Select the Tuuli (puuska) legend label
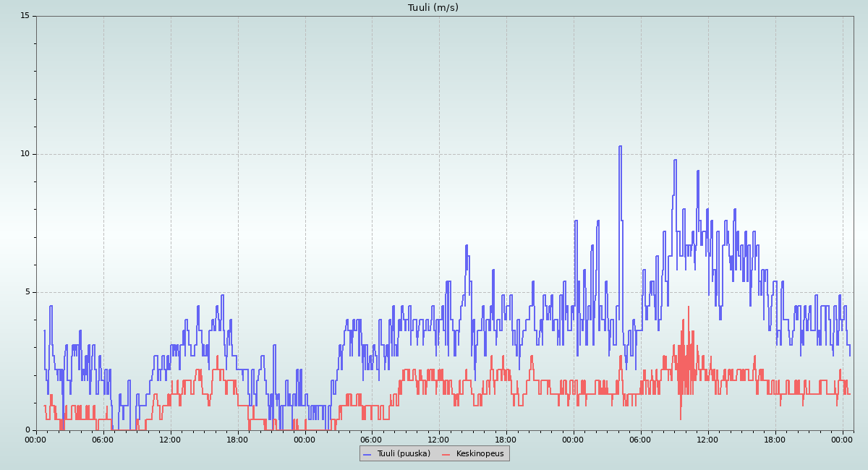Viewport: 868px width, 470px height. pos(403,454)
